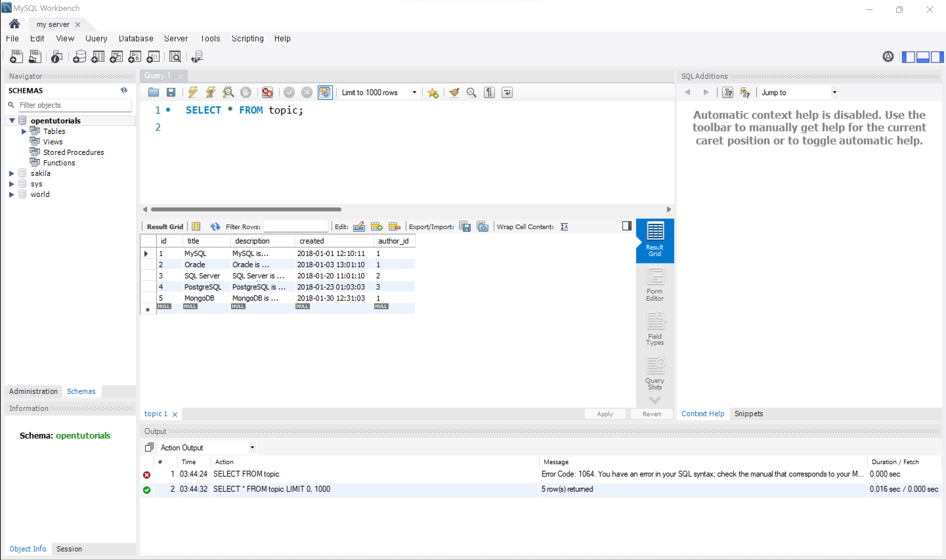Viewport: 946px width, 560px height.
Task: Open Form Editor view
Action: click(x=655, y=285)
